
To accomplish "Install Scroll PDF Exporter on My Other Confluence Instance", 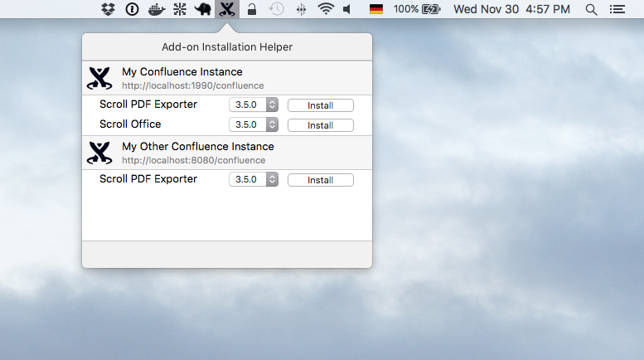I will pyautogui.click(x=321, y=180).
